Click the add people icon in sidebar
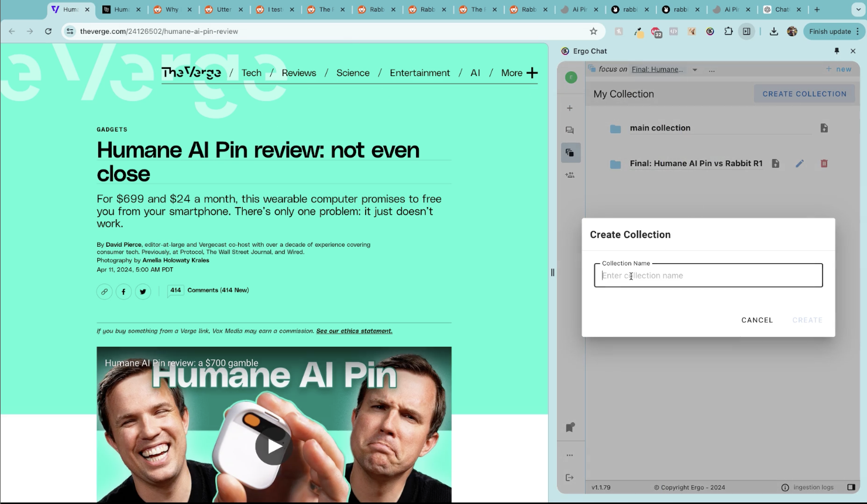Viewport: 867px width, 504px height. coord(570,175)
